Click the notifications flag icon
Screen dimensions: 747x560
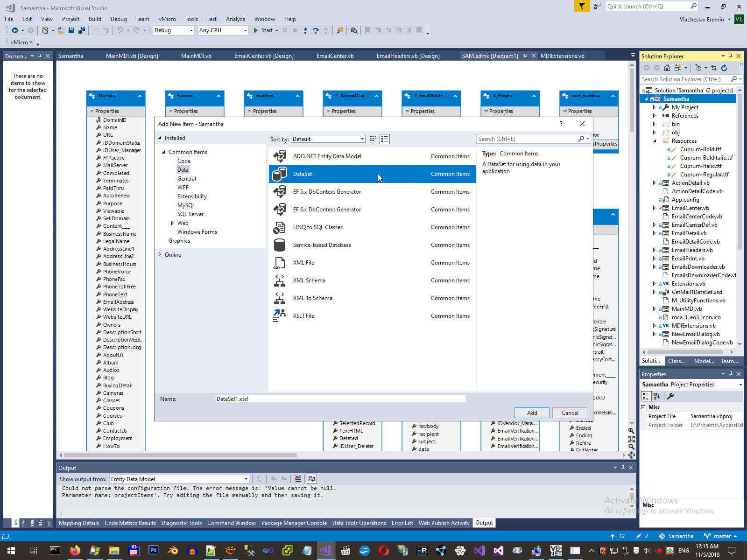pyautogui.click(x=582, y=6)
